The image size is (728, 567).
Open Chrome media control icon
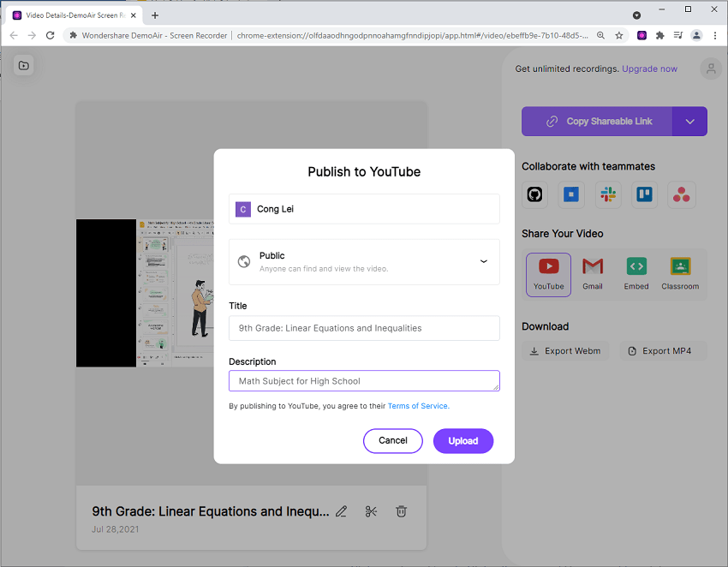(x=678, y=35)
